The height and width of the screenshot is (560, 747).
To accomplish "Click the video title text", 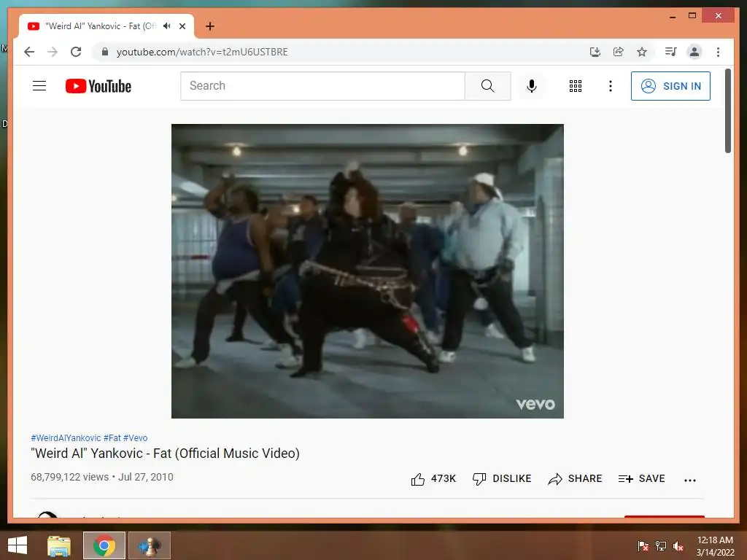I will pos(165,454).
